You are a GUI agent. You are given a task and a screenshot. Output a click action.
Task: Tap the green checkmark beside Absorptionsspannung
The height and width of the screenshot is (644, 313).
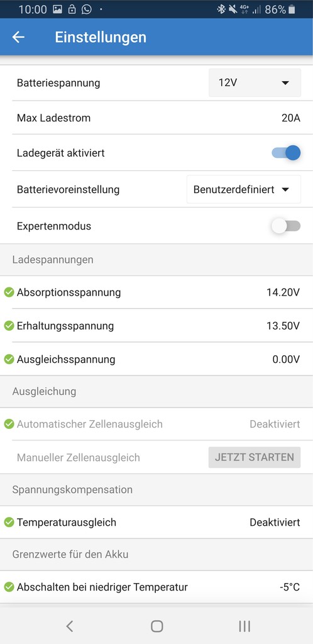tap(9, 292)
